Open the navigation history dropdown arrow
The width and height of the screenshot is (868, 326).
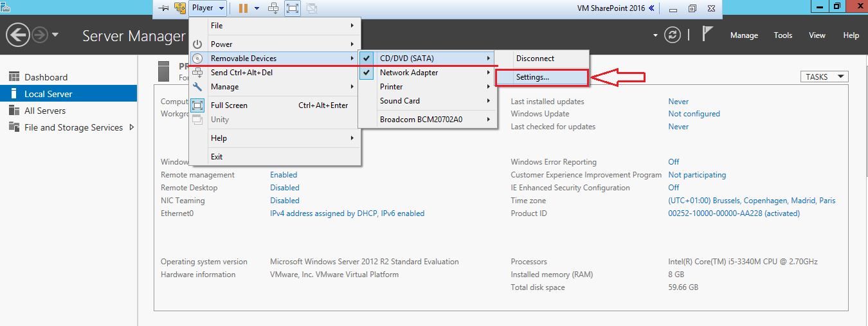pos(55,35)
